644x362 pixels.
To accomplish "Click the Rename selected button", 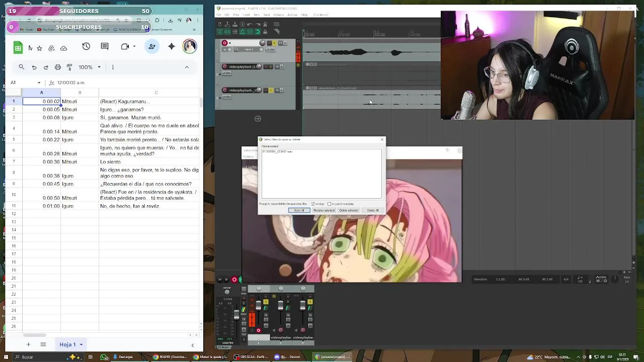I will point(324,210).
